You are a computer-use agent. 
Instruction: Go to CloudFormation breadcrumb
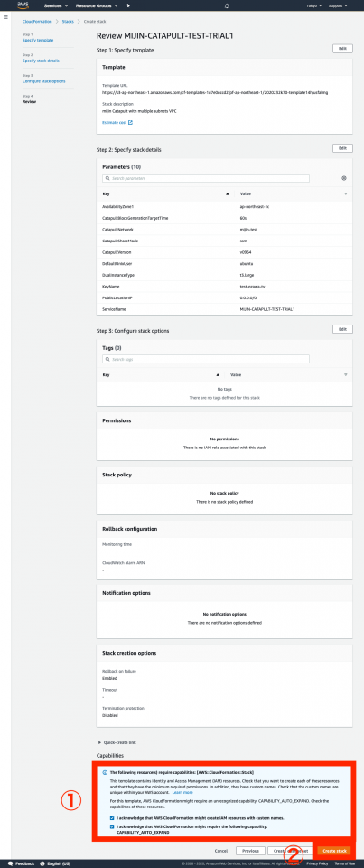[x=37, y=21]
